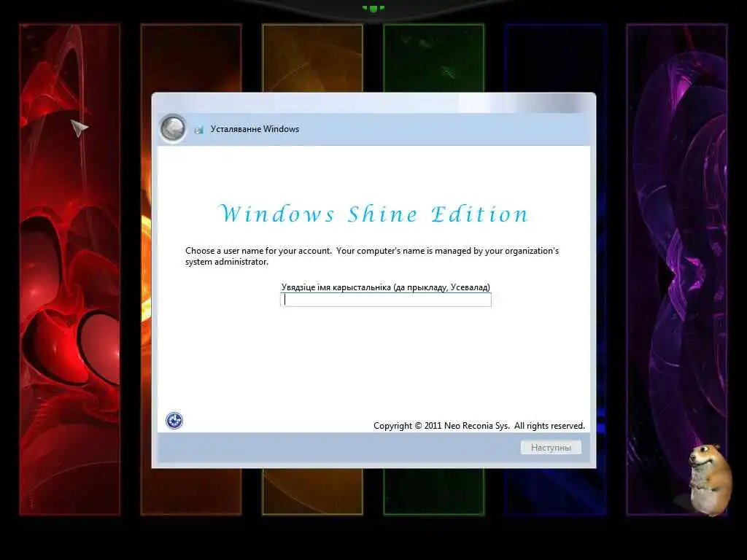The image size is (747, 560).
Task: Click the Увядзіце імя карыстальніка label
Action: click(x=385, y=287)
